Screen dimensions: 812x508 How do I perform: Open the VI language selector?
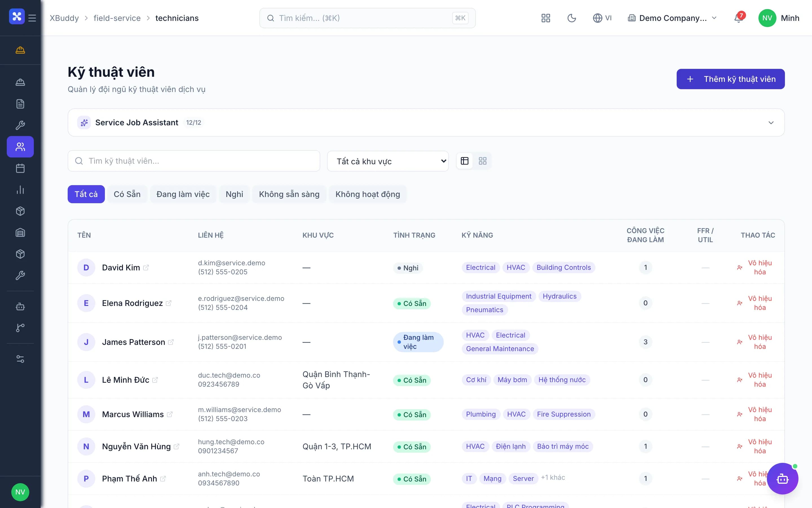point(602,18)
